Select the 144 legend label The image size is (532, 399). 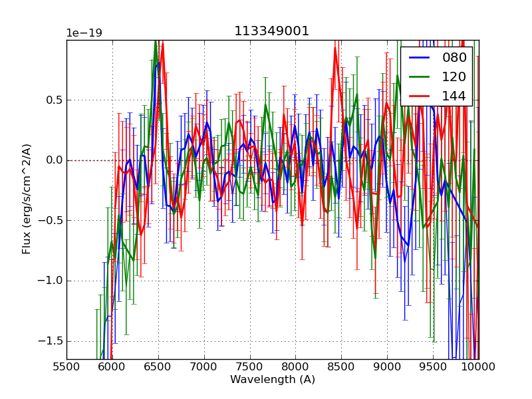(454, 96)
